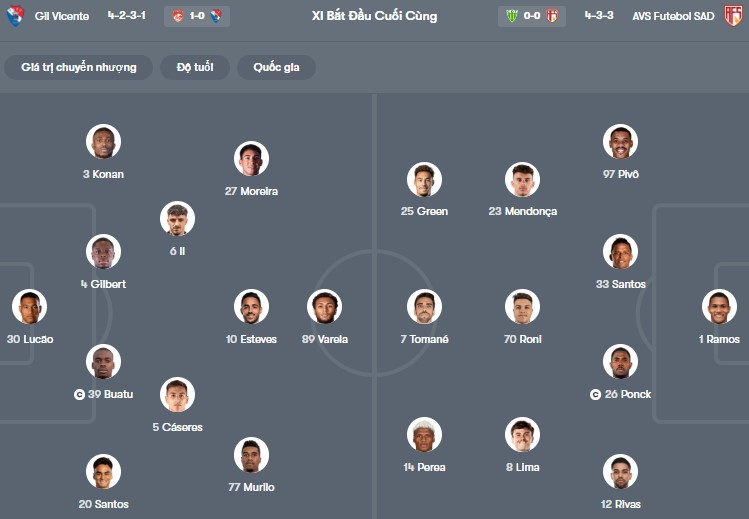Click Tomané's player photo
The image size is (749, 519).
click(424, 307)
